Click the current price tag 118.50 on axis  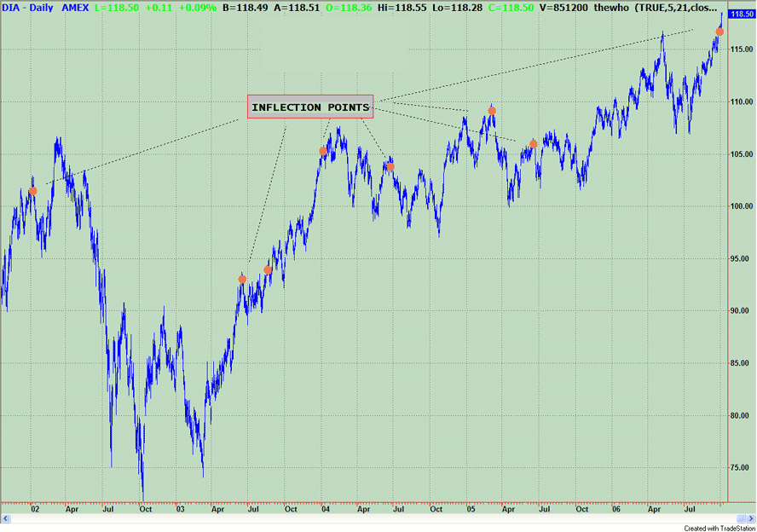pos(743,14)
